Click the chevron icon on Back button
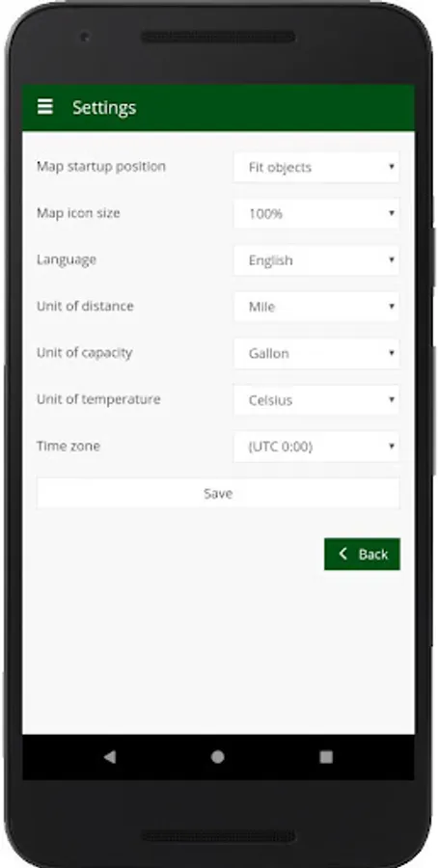The image size is (438, 868). [343, 554]
